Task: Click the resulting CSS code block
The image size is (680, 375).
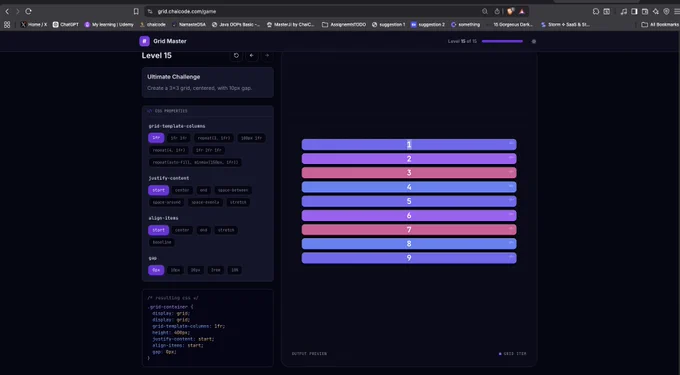Action: [x=208, y=328]
